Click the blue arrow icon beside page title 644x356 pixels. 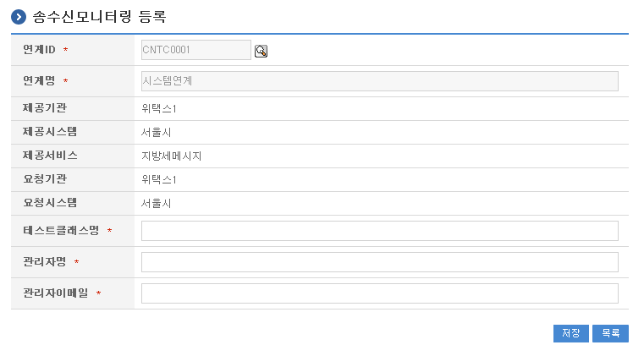(x=19, y=17)
